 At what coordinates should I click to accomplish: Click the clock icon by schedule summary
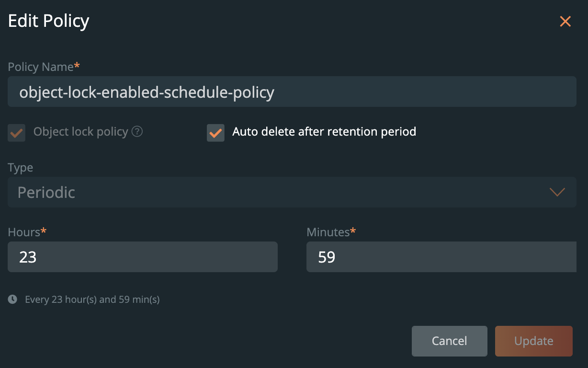13,299
